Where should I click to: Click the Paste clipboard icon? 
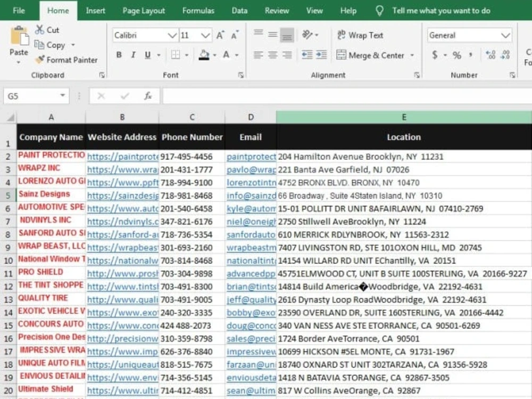click(x=19, y=36)
